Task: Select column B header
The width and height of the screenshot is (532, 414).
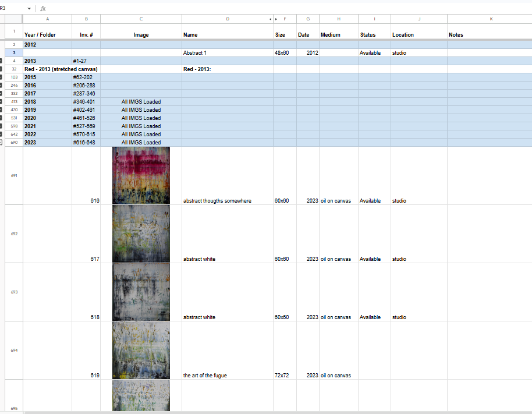Action: 86,19
